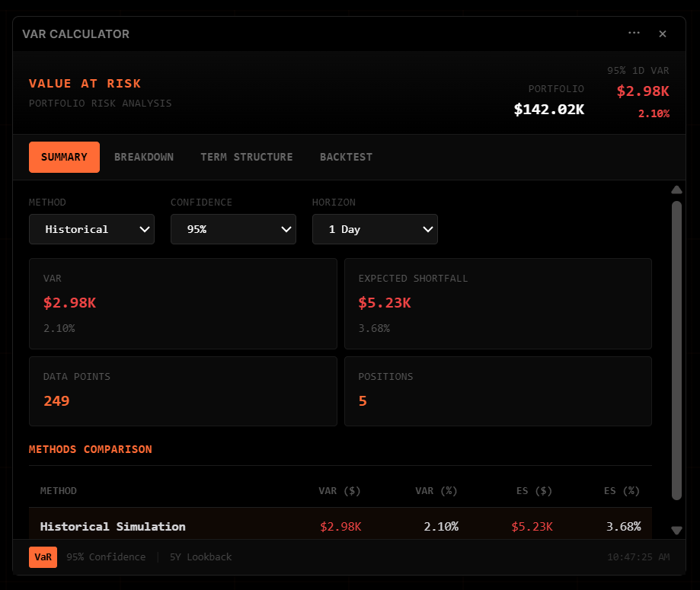Screen dimensions: 700x590
Task: Open the Method dropdown showing Historical
Action: (91, 229)
